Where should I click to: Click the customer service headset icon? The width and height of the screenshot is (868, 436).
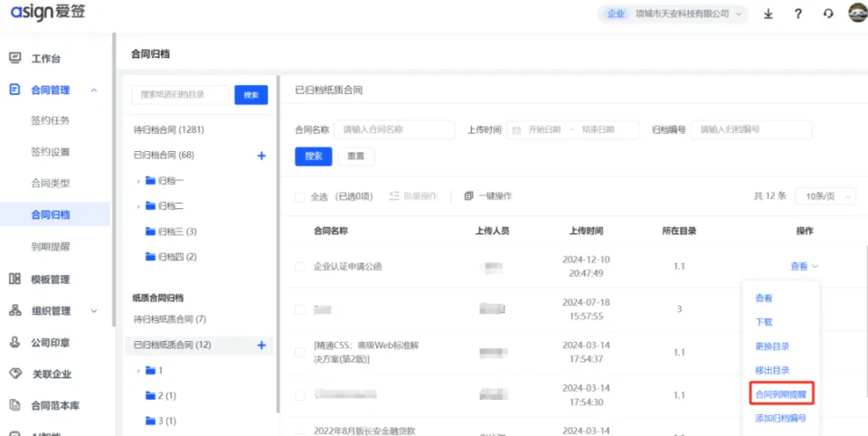click(x=828, y=14)
